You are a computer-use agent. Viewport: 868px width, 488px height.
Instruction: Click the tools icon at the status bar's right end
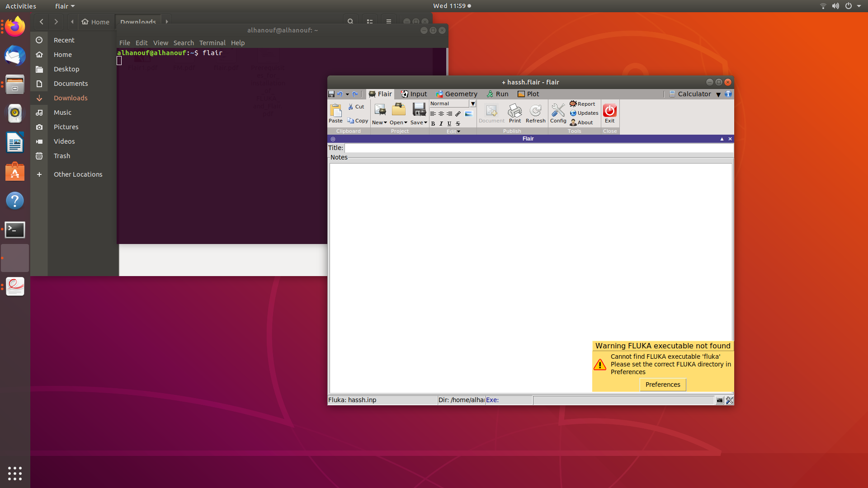click(x=729, y=400)
